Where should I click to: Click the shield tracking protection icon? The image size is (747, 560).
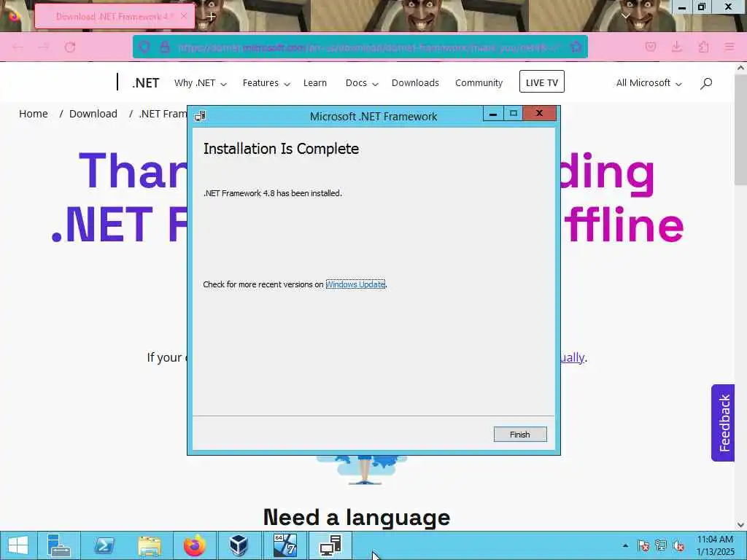[x=144, y=47]
